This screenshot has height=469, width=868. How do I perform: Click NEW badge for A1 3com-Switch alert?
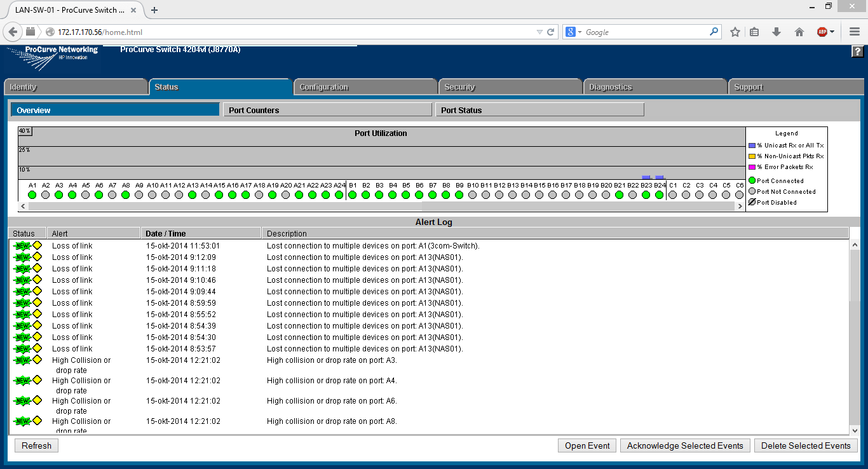[x=22, y=246]
